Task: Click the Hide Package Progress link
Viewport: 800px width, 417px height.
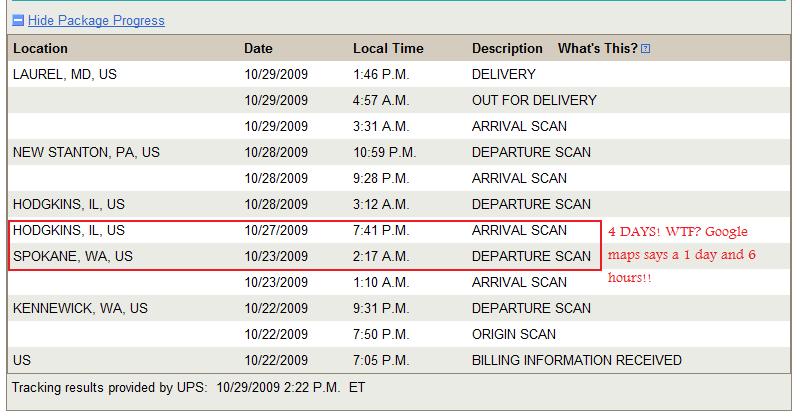Action: pyautogui.click(x=96, y=20)
